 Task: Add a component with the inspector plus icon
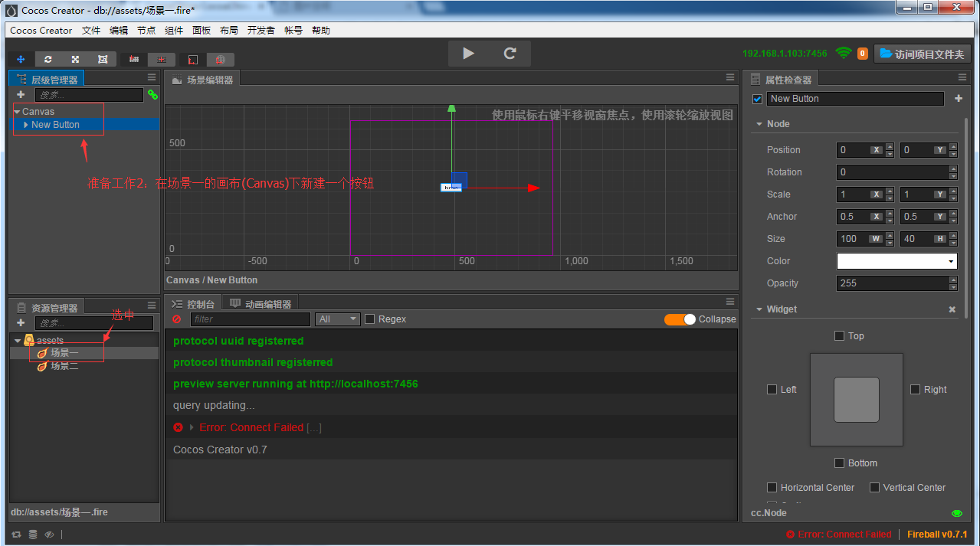point(958,99)
